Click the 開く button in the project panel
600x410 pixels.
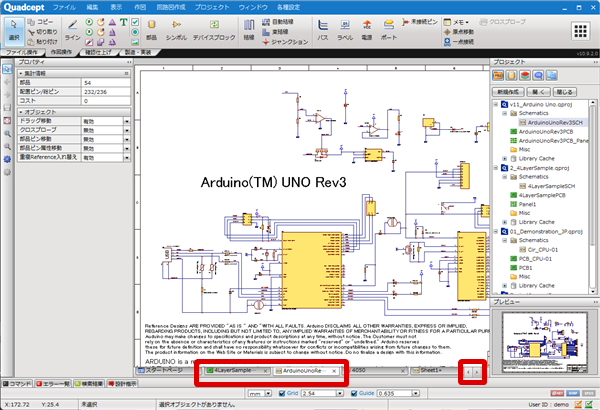tap(538, 92)
